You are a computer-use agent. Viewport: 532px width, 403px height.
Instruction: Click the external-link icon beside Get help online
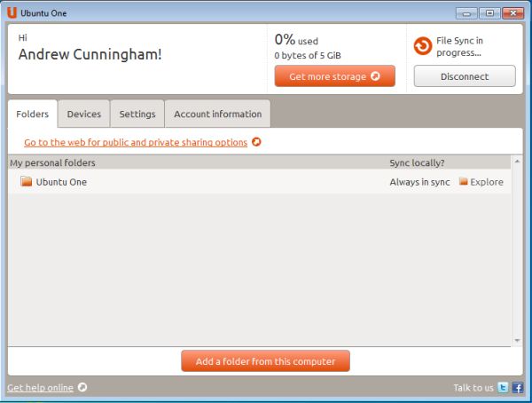pos(82,387)
